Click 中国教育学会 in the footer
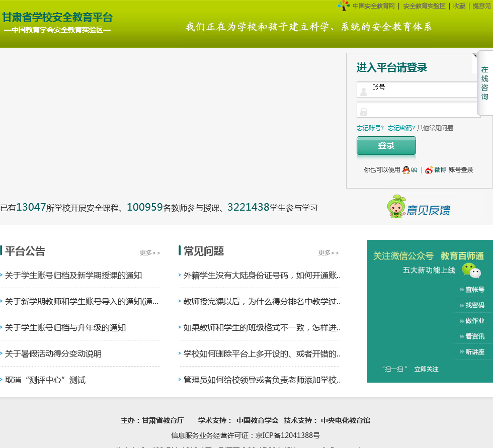Image resolution: width=493 pixels, height=448 pixels. (x=258, y=420)
